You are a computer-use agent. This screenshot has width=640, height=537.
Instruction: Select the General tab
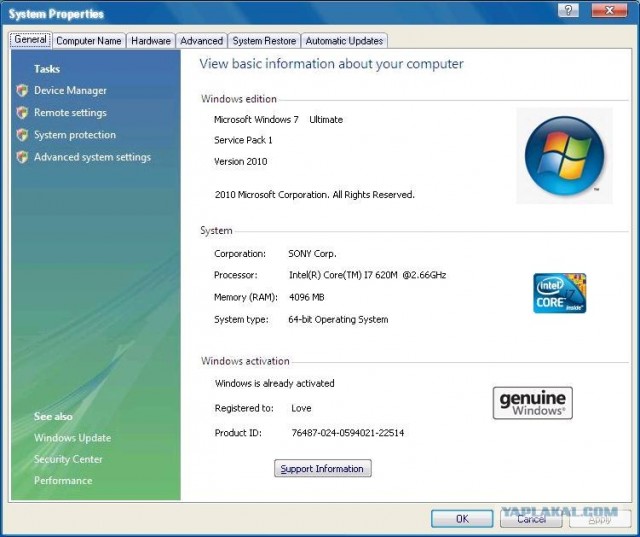[x=30, y=40]
